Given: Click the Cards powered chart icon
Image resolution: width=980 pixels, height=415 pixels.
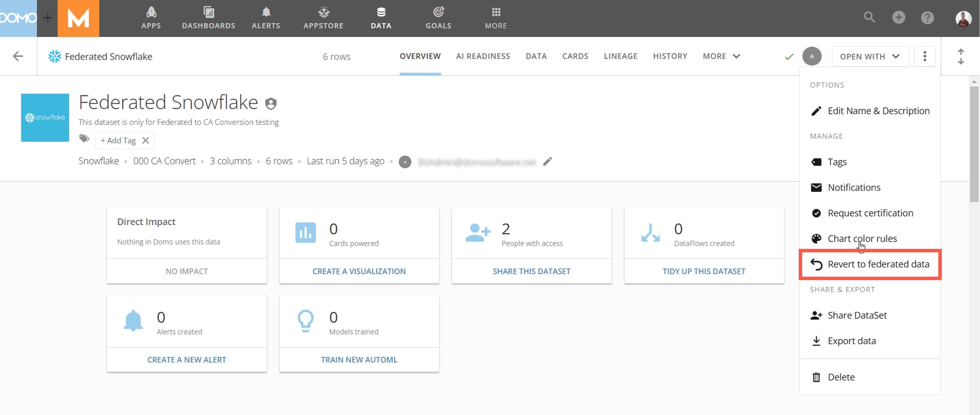Looking at the screenshot, I should [x=306, y=233].
